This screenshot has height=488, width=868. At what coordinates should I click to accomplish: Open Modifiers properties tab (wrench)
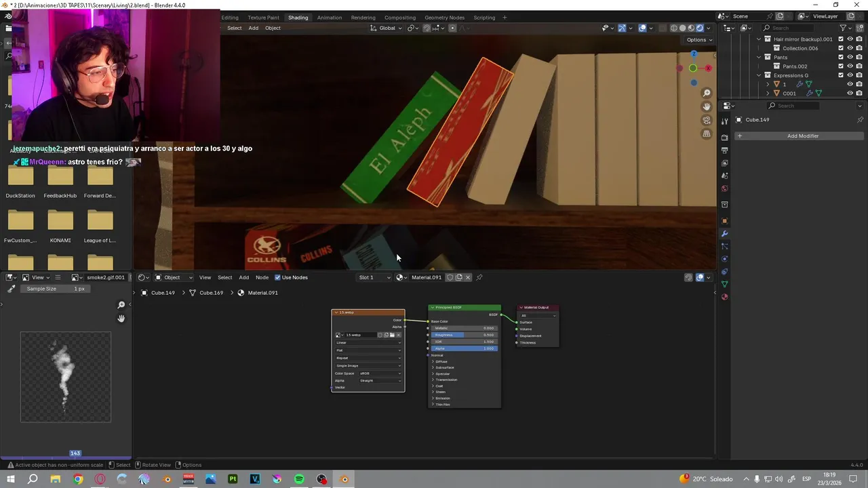[x=724, y=234]
